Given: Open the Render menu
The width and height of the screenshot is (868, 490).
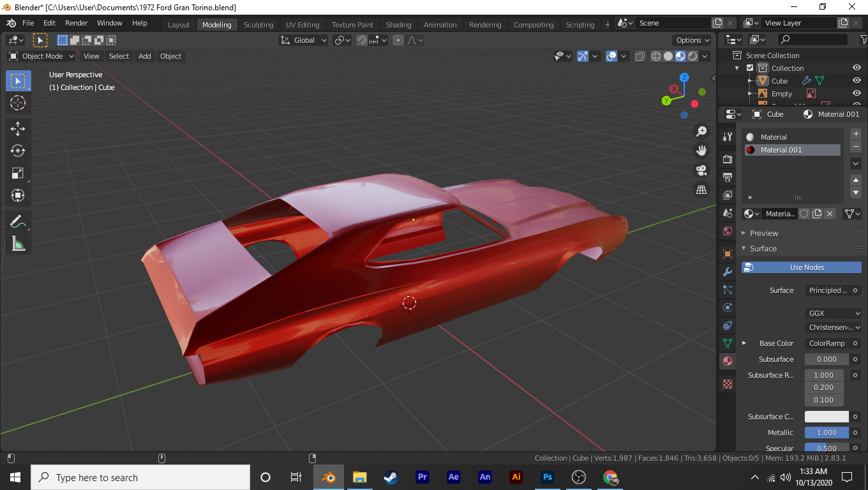Looking at the screenshot, I should (77, 23).
